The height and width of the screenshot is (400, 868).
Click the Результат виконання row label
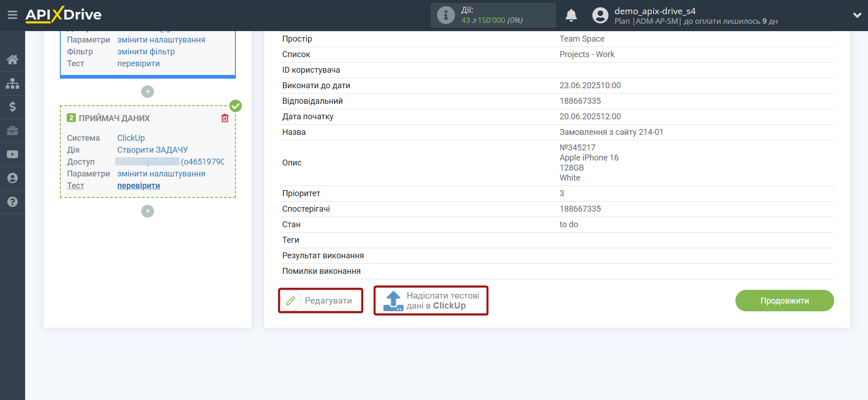[323, 256]
